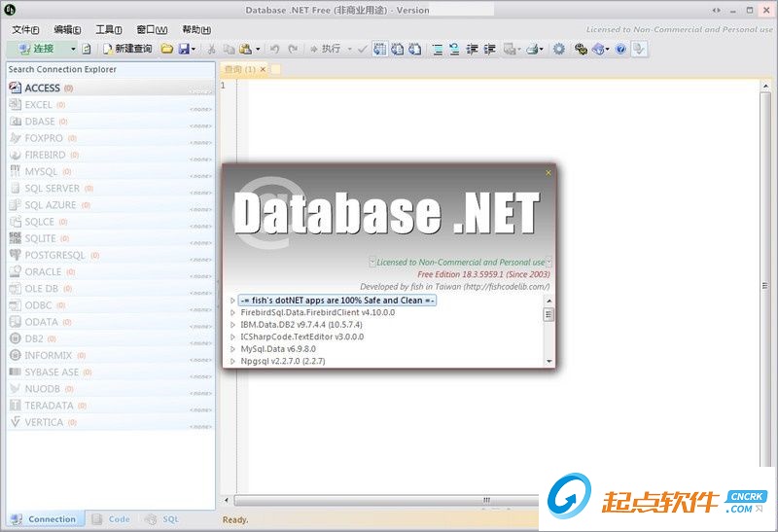Switch to the Code bottom tab
Screen dimensions: 778x532
[111, 519]
